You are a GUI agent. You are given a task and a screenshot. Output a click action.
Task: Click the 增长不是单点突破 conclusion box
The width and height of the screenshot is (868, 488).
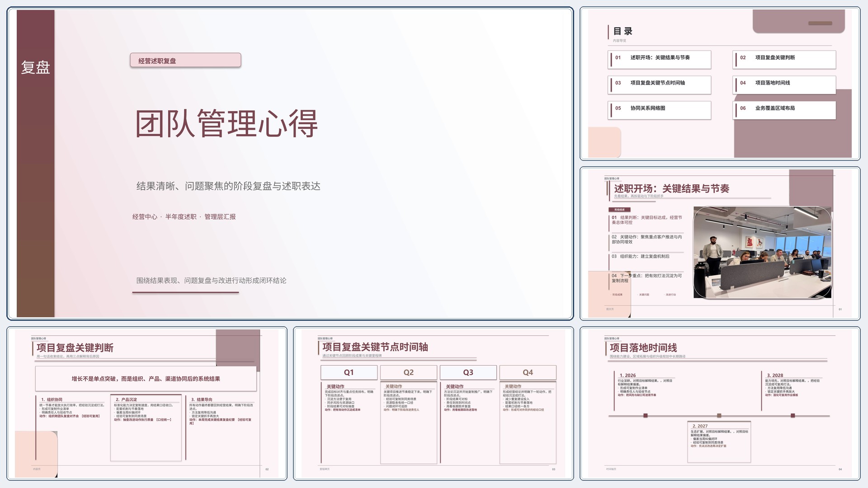tap(146, 379)
